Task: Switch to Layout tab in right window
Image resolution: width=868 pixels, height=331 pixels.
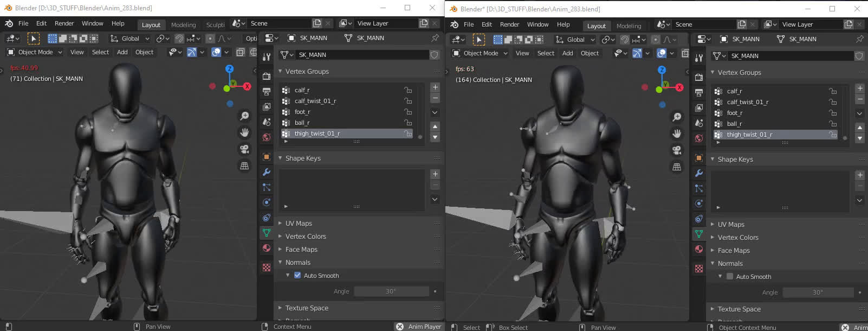Action: (597, 26)
